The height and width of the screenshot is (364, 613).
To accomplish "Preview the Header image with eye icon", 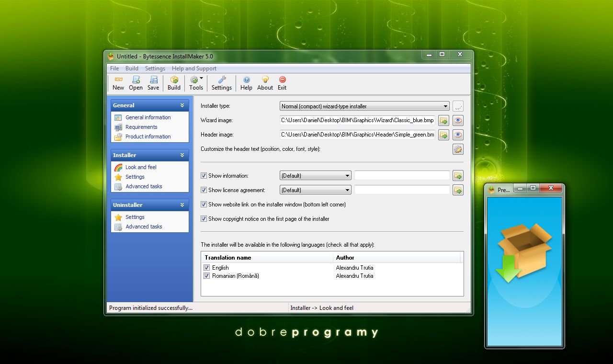I will 458,135.
